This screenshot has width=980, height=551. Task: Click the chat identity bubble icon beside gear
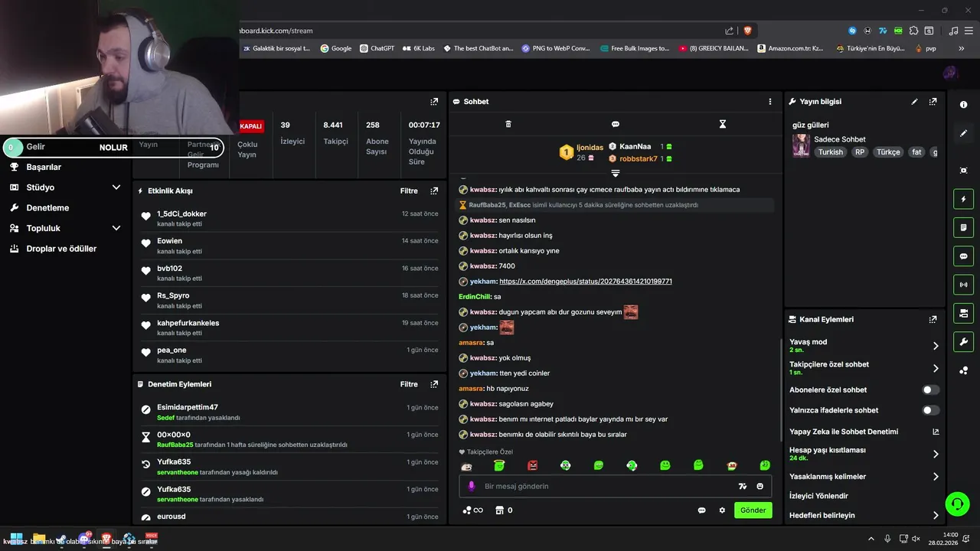click(701, 510)
